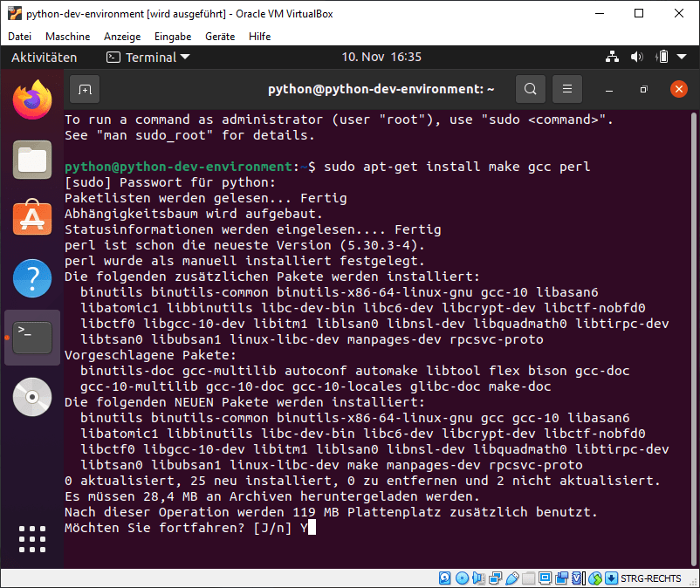Click the VirtualBox hard disk activity indicator
The image size is (700, 588).
pos(444,578)
